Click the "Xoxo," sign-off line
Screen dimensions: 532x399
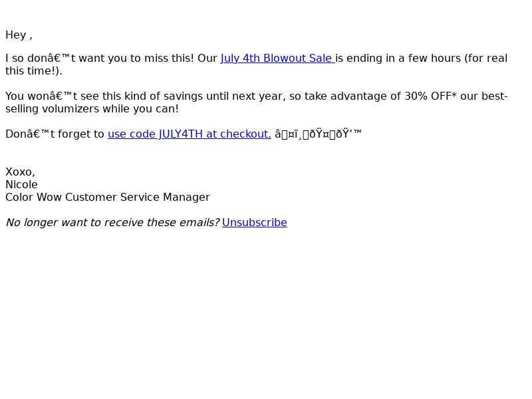point(21,172)
